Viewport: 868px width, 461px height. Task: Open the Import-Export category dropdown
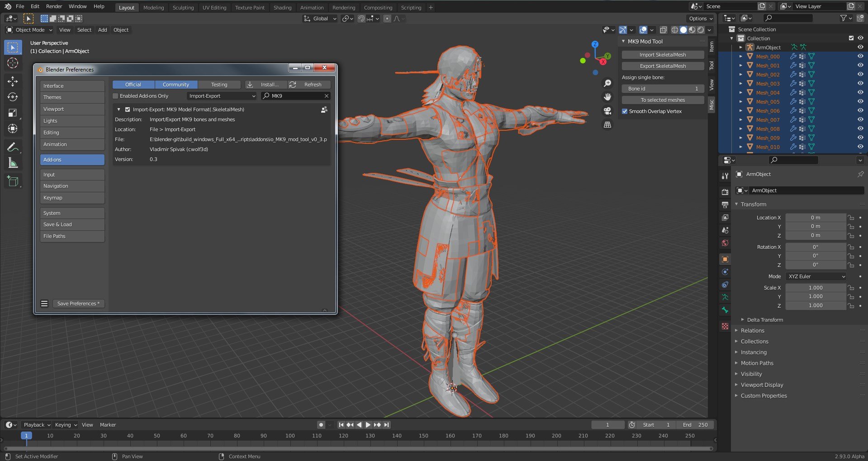click(222, 96)
